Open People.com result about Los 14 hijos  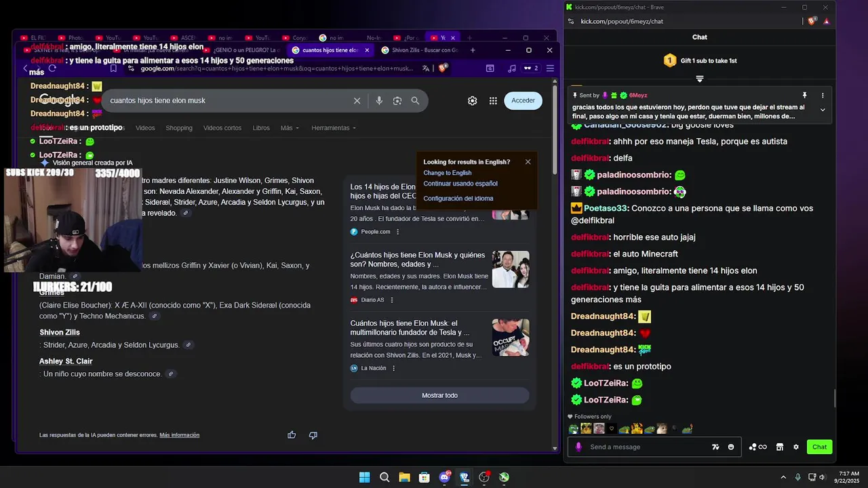tap(383, 191)
